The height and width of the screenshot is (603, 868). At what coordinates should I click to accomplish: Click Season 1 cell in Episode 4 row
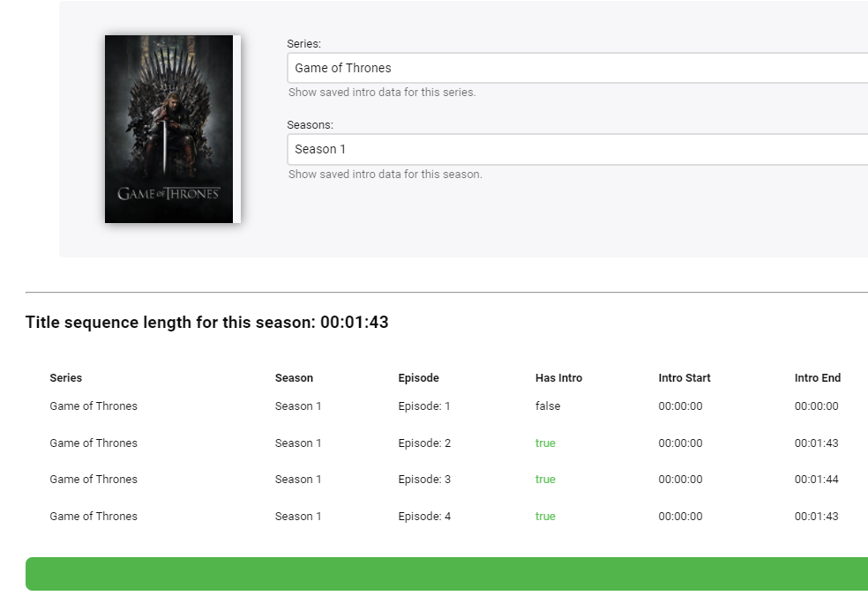(298, 516)
